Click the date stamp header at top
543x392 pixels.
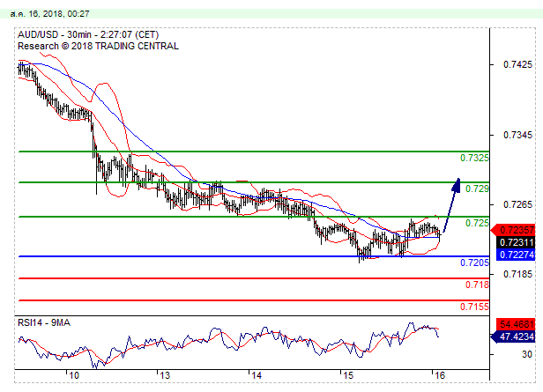coord(49,14)
